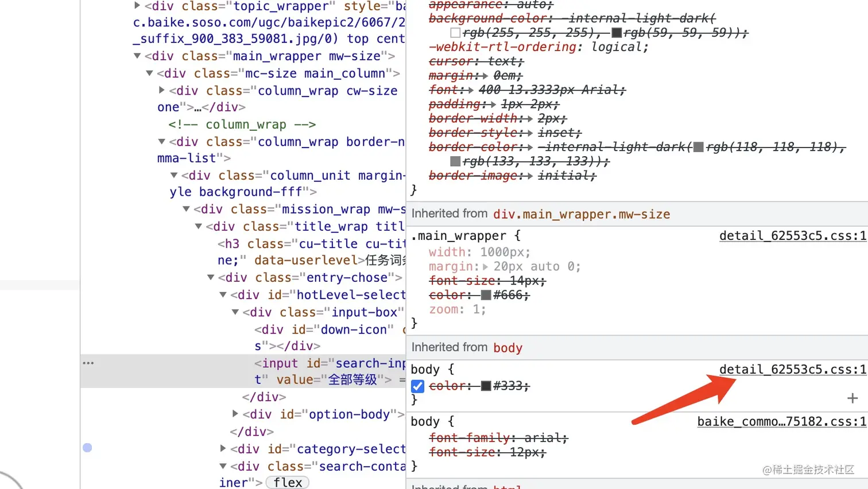
Task: Collapse the column_wrap border-n div node
Action: tap(162, 141)
